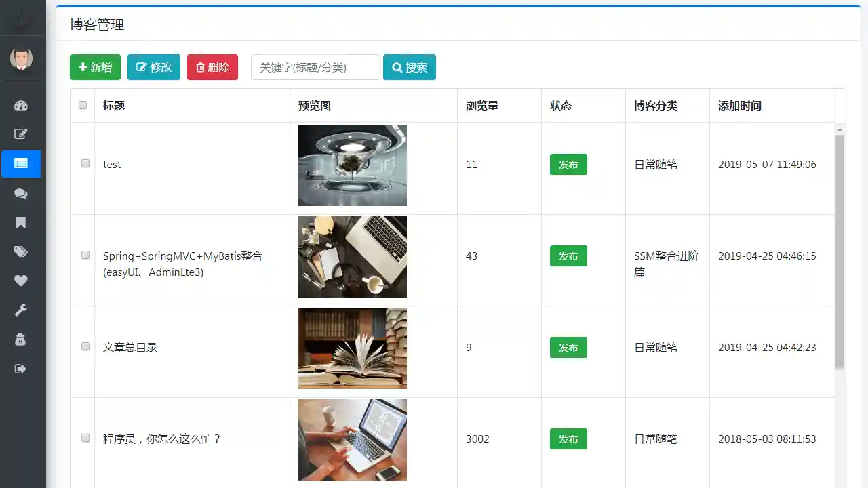
Task: Click the 修改 button to edit a blog
Action: tap(153, 67)
